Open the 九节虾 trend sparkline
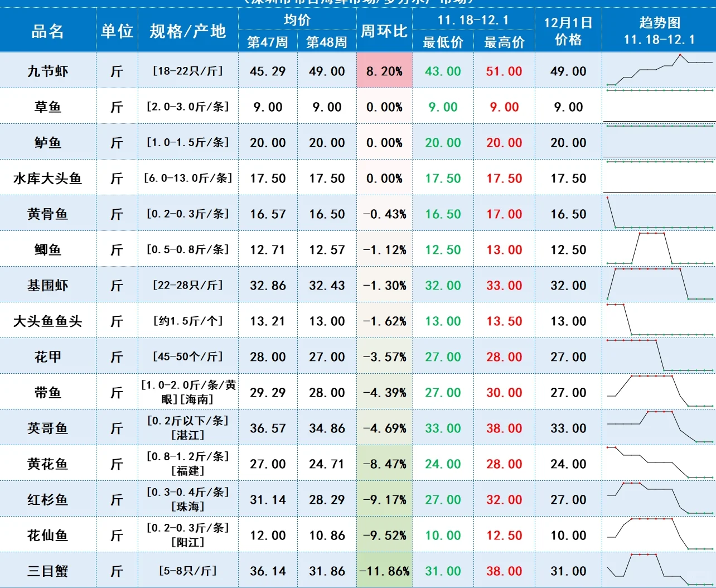This screenshot has height=588, width=716. coord(659,71)
